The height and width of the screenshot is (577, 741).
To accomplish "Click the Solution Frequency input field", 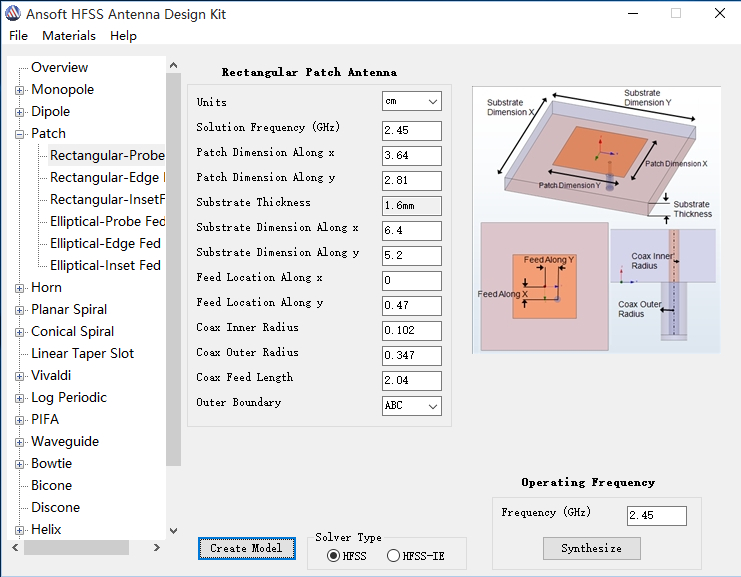I will (412, 130).
